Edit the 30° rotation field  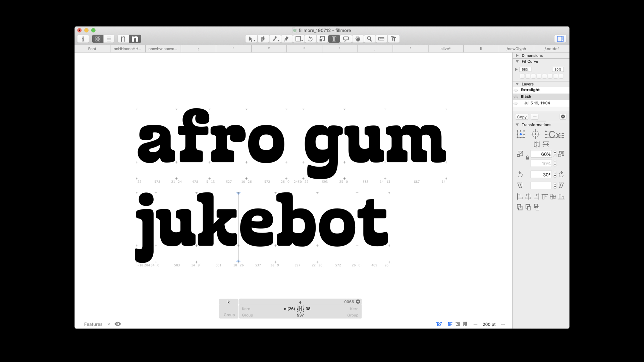(x=541, y=175)
